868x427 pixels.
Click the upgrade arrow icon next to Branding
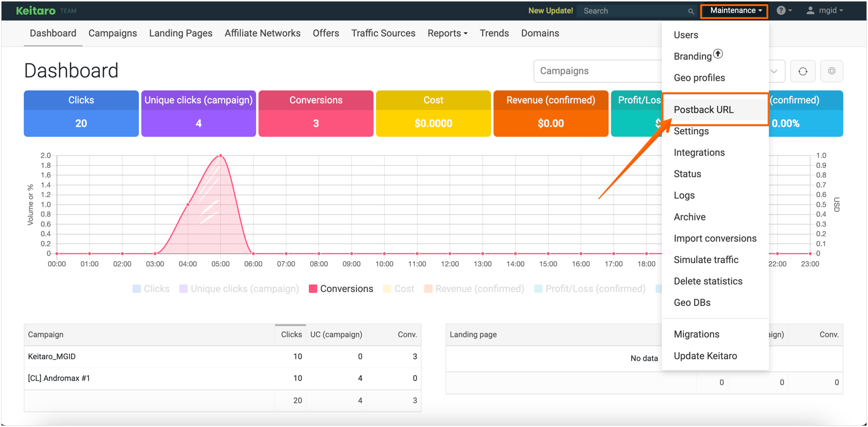pos(718,53)
